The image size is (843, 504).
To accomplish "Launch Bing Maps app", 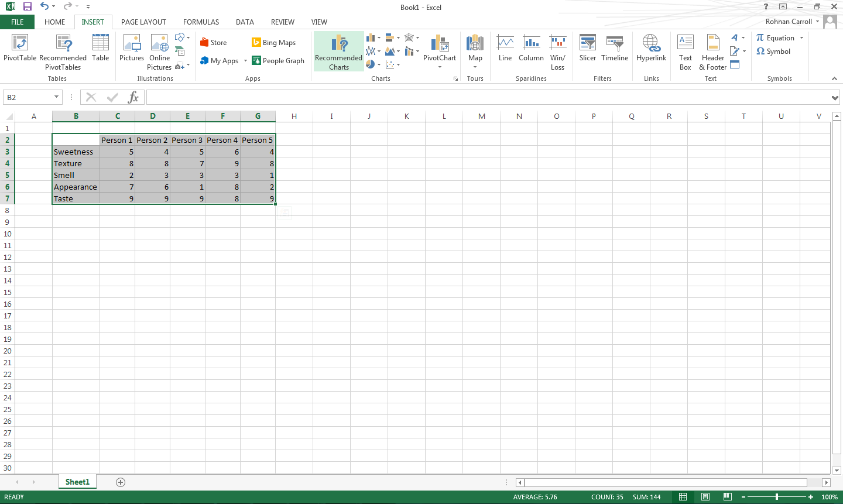I will 274,43.
